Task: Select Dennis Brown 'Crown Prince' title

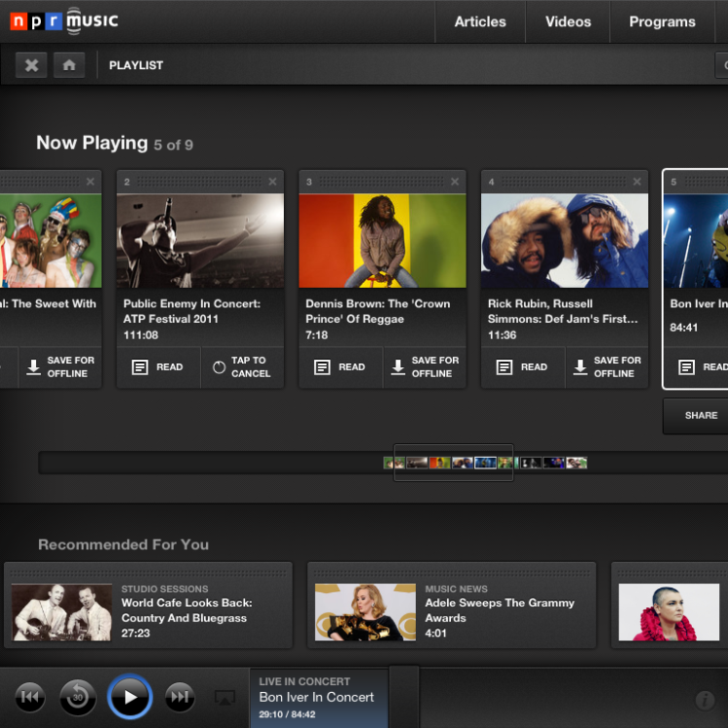Action: (x=378, y=311)
